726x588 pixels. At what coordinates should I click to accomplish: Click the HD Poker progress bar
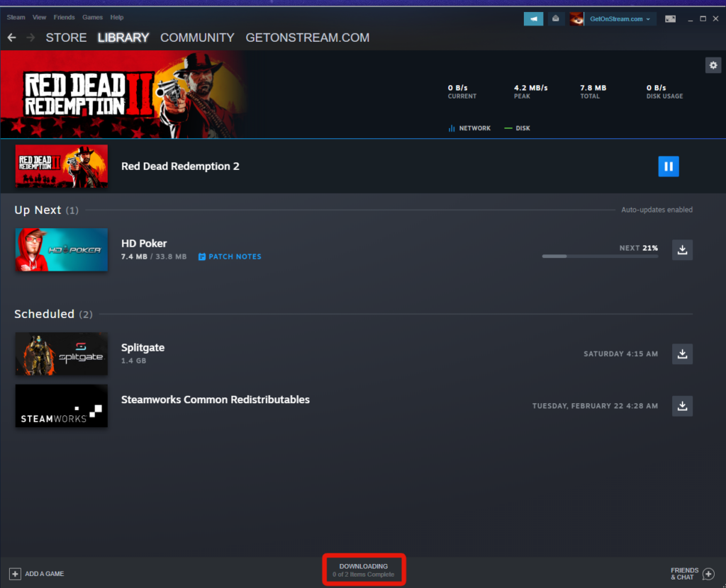[600, 256]
